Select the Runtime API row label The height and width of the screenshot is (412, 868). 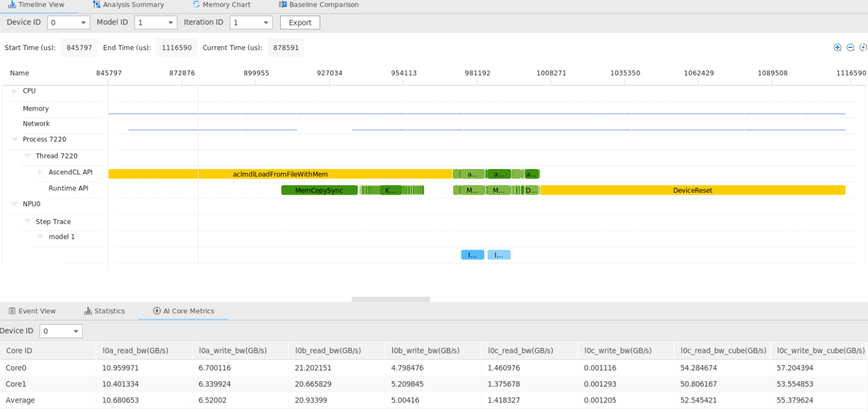[68, 189]
